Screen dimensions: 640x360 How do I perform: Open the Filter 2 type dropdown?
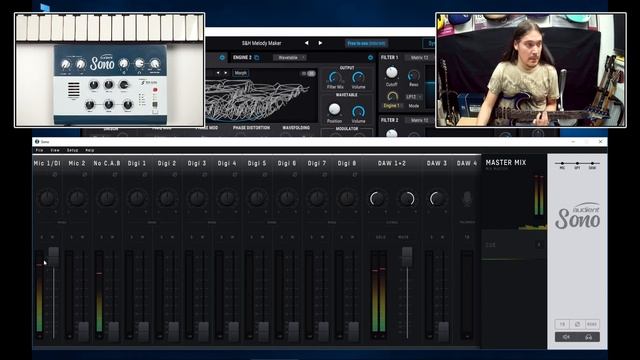[420, 120]
